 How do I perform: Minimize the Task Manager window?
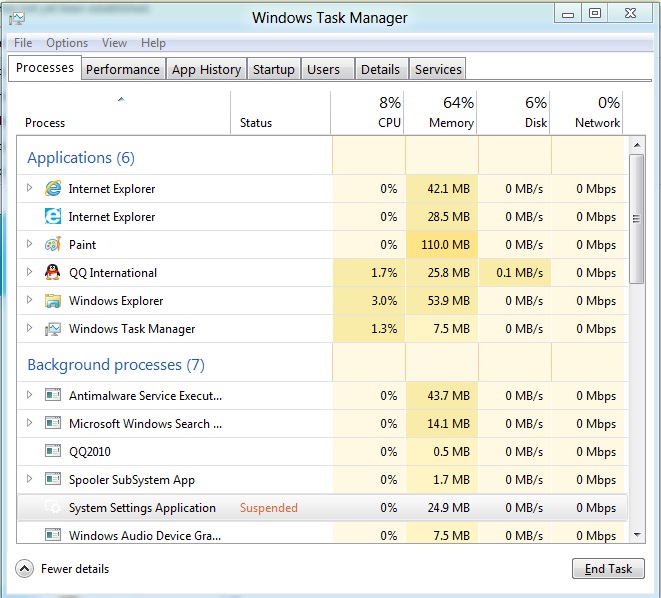click(568, 14)
